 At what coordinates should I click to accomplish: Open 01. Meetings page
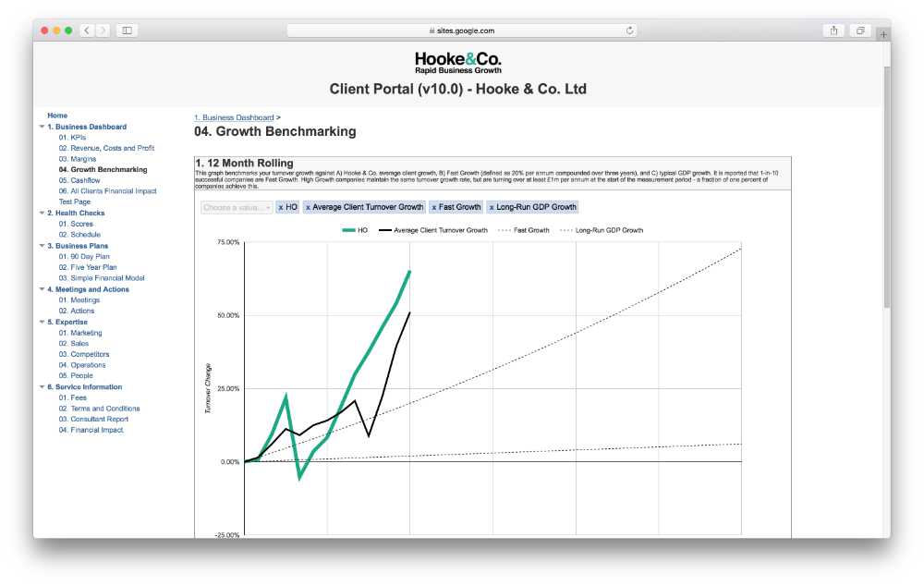point(79,300)
